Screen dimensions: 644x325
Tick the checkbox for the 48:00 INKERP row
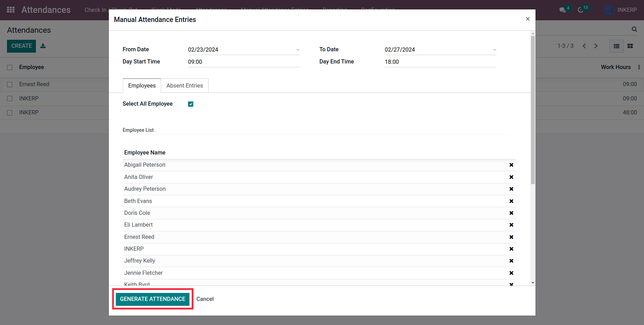tap(10, 113)
